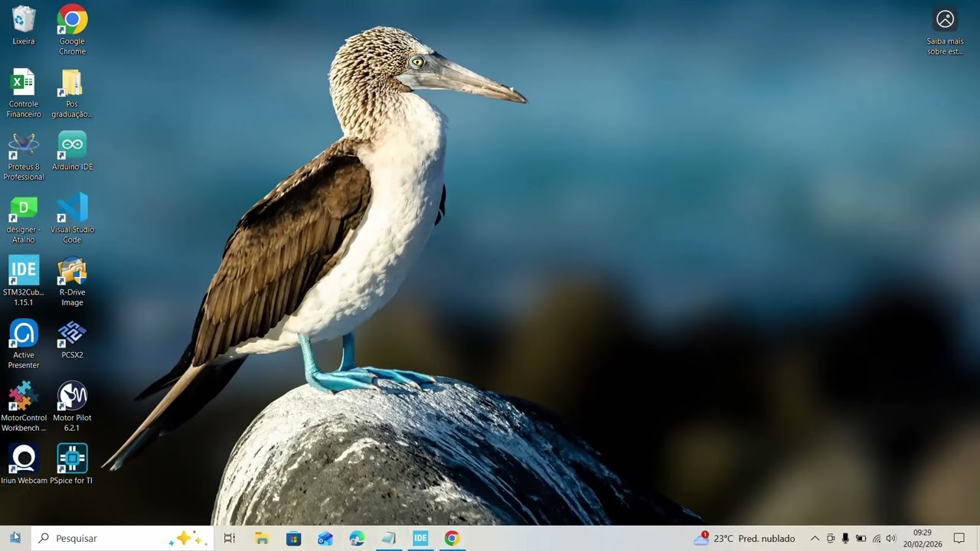The image size is (980, 551).
Task: Open the notification center icon
Action: pyautogui.click(x=959, y=538)
